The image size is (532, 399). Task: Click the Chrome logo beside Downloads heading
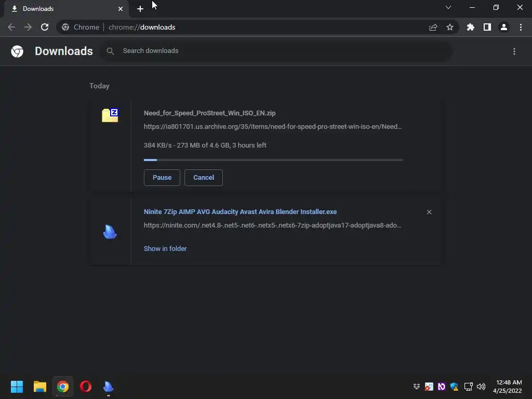click(x=17, y=51)
